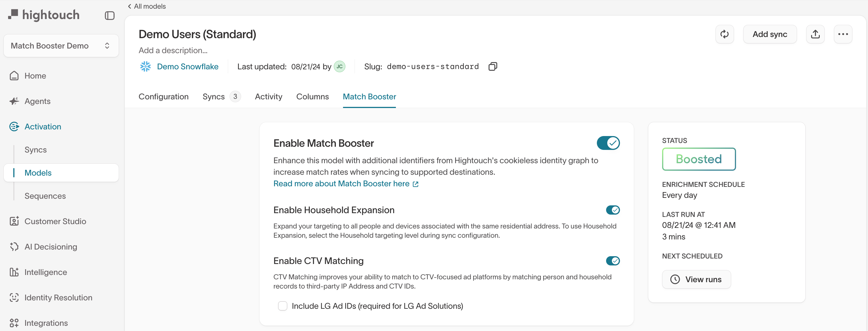Screen dimensions: 868x331
Task: Click the Customer Studio icon
Action: pyautogui.click(x=14, y=221)
